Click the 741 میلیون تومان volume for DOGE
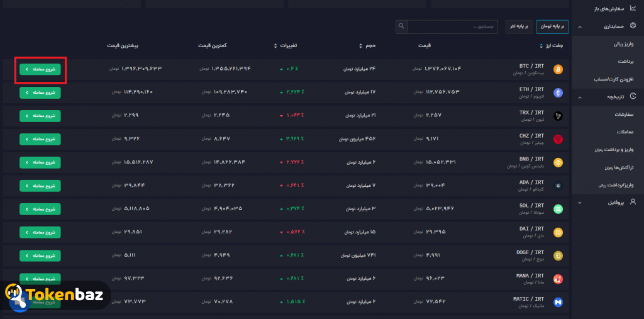The width and height of the screenshot is (644, 319). (x=358, y=255)
